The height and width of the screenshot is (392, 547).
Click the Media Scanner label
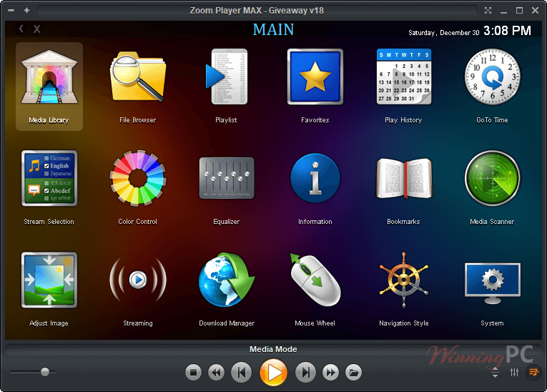pos(492,222)
